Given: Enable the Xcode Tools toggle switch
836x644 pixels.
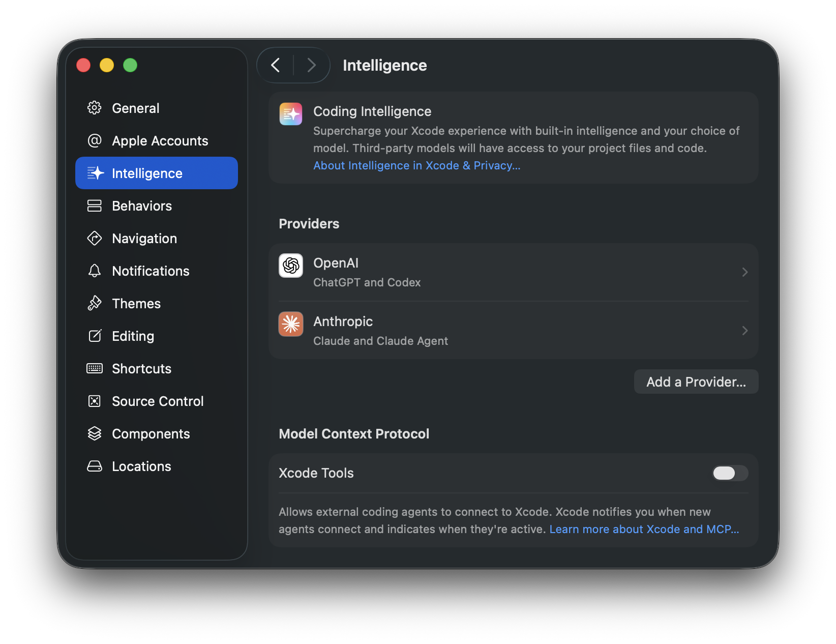Looking at the screenshot, I should pyautogui.click(x=730, y=473).
